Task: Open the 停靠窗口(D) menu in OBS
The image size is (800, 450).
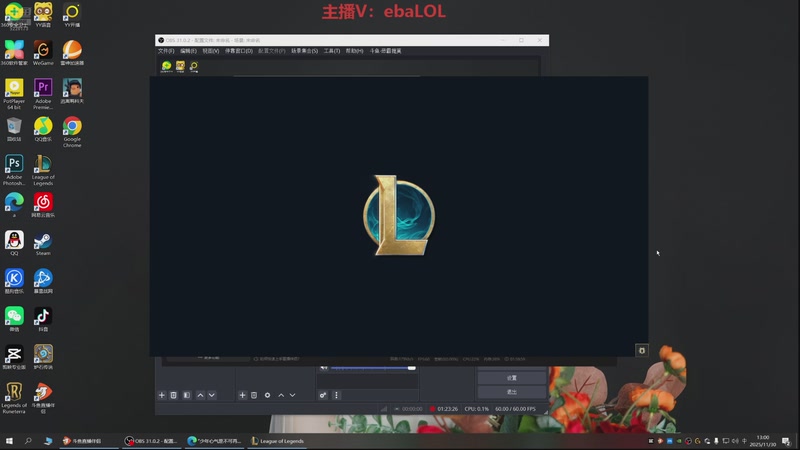Action: click(x=239, y=51)
